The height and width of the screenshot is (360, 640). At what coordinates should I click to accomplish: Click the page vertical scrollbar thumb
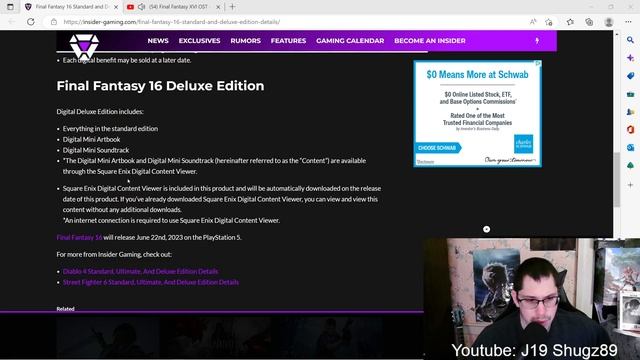point(617,180)
